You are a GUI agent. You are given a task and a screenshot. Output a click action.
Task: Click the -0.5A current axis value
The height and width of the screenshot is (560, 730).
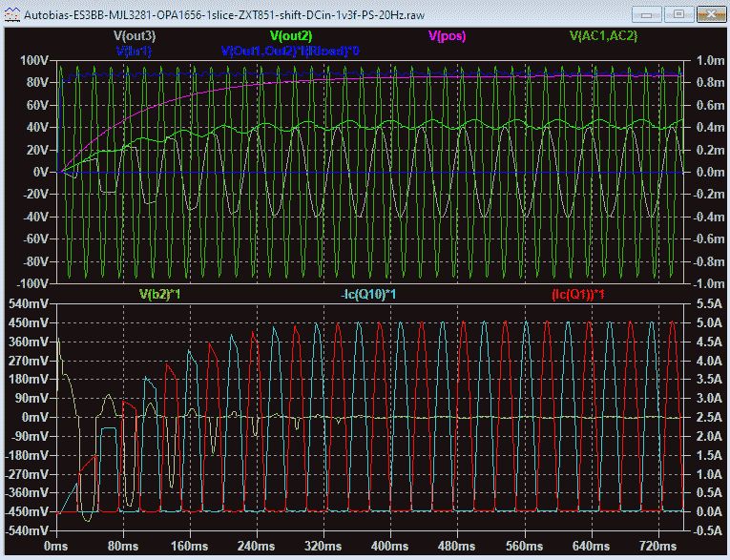coord(708,530)
